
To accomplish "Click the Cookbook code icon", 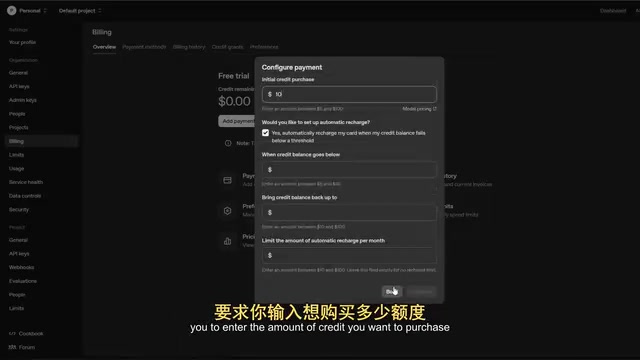I will pyautogui.click(x=12, y=333).
